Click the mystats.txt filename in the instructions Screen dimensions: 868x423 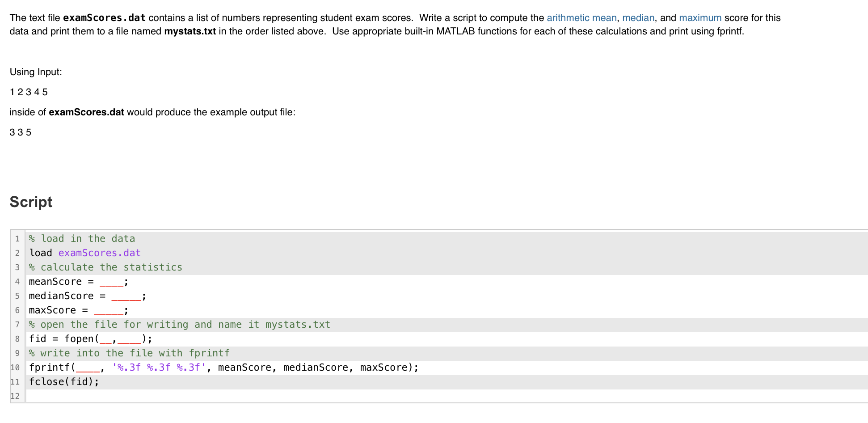click(x=190, y=31)
